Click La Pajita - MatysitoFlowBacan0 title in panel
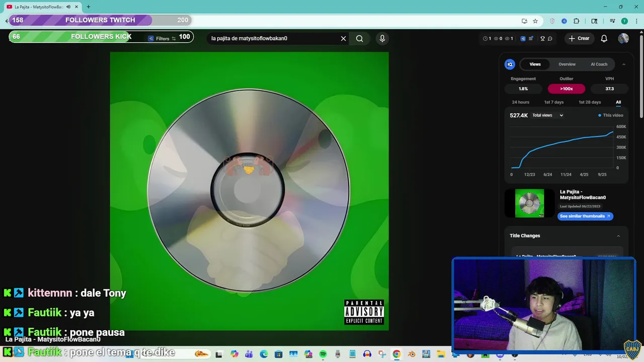Viewport: 644px width, 362px height. click(x=583, y=195)
